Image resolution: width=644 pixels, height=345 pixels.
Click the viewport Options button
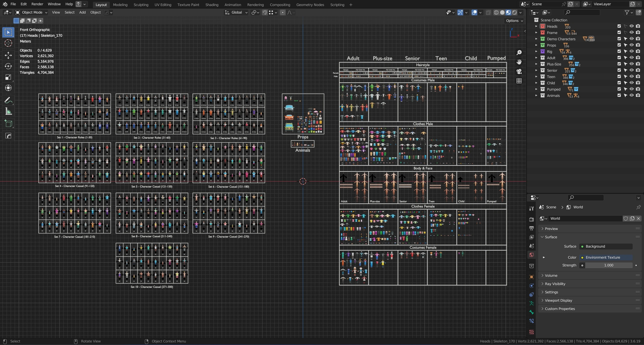point(514,21)
